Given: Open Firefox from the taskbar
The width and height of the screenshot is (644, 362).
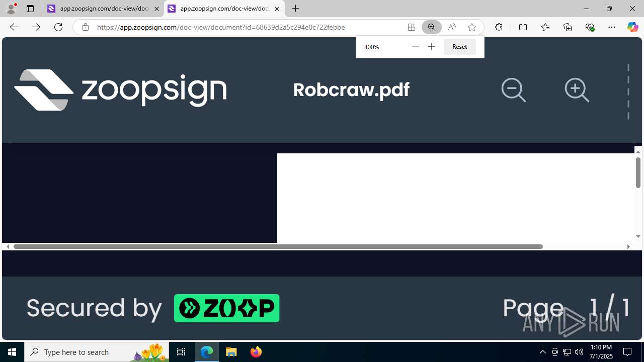Looking at the screenshot, I should 256,352.
